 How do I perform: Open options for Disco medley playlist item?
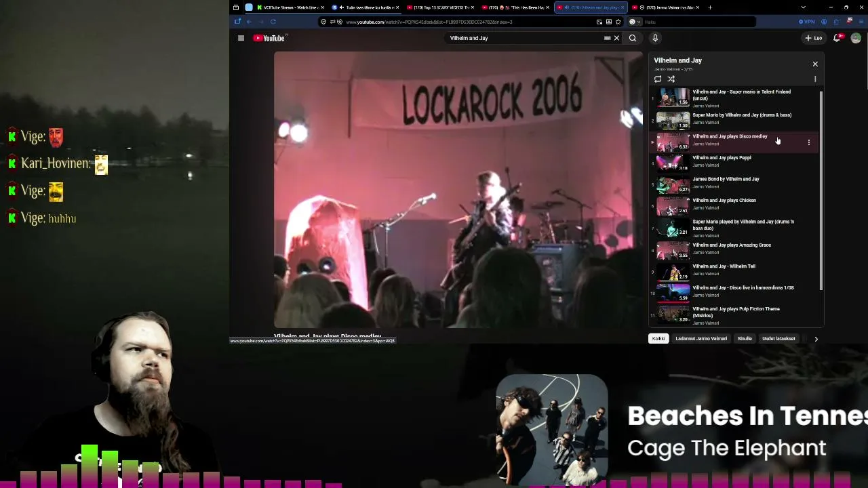click(808, 142)
